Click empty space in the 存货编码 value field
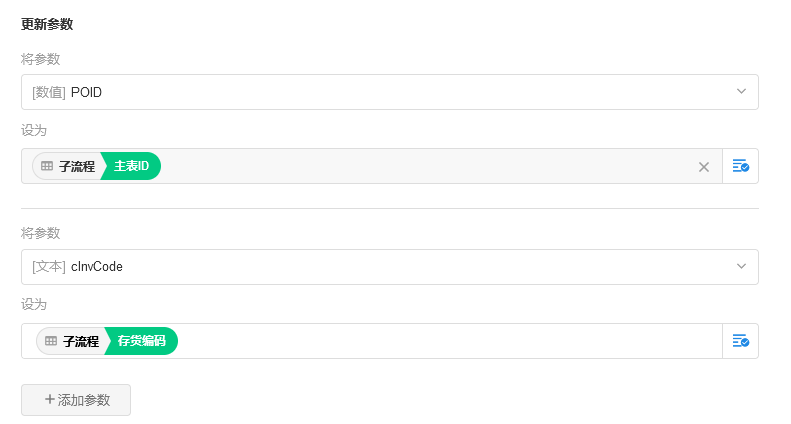 (440, 341)
